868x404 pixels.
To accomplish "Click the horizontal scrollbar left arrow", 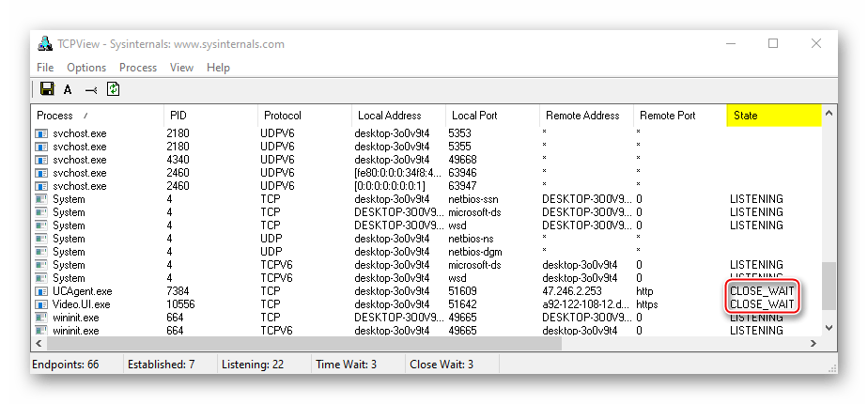I will click(x=39, y=343).
